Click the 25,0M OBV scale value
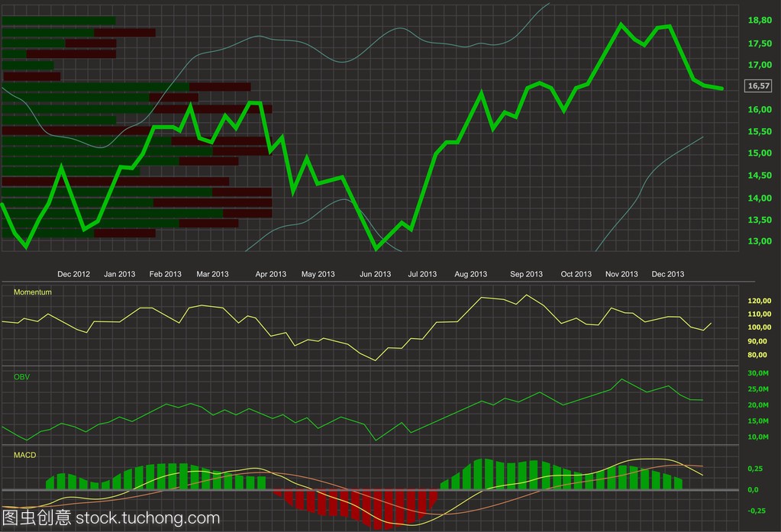This screenshot has height=532, width=781. (758, 389)
